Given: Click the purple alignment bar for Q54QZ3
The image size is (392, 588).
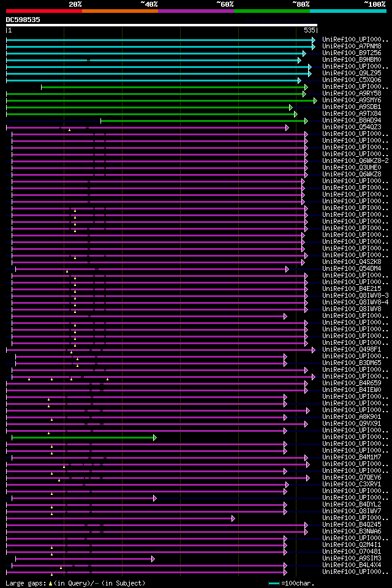Looking at the screenshot, I should coord(148,128).
